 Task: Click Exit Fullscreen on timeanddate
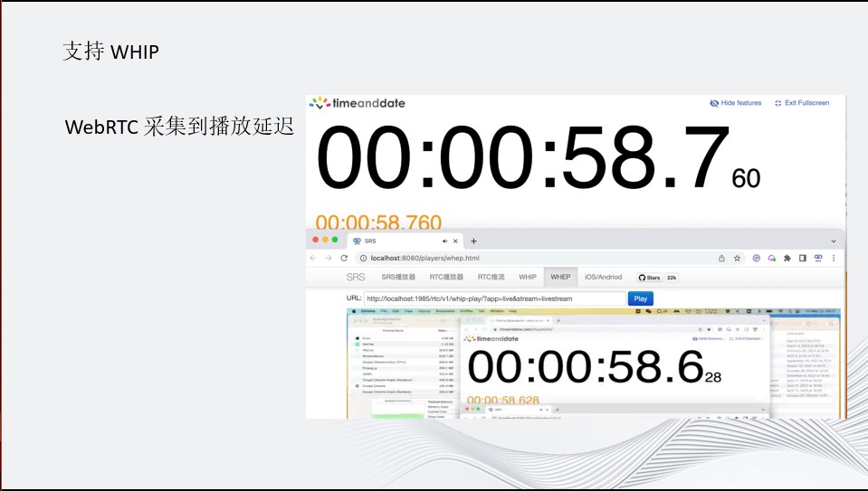pos(802,103)
